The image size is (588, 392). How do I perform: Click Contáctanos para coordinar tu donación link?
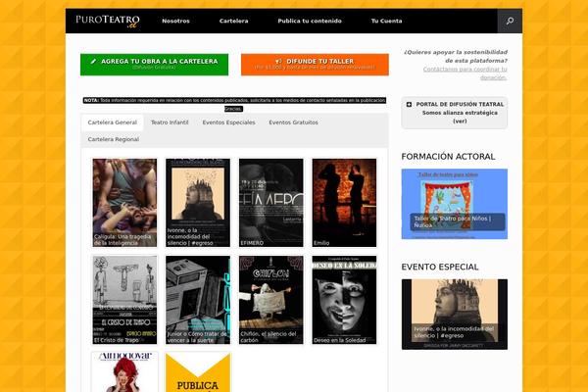[x=465, y=73]
